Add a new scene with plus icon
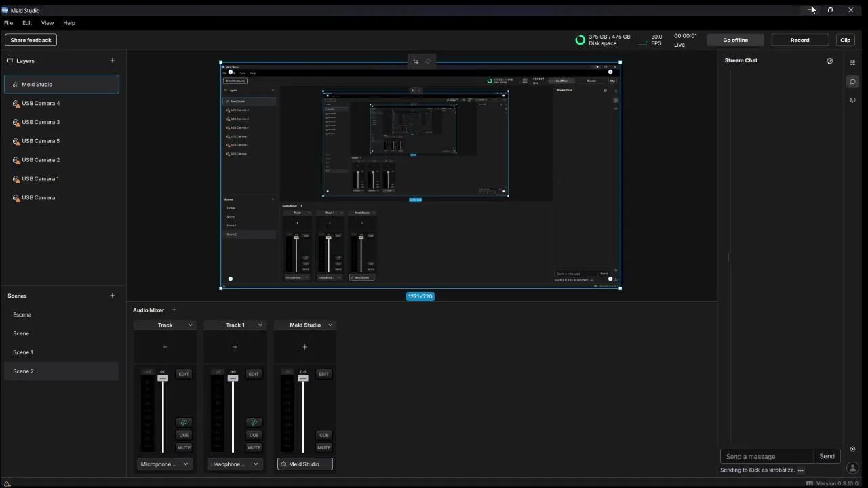 113,296
